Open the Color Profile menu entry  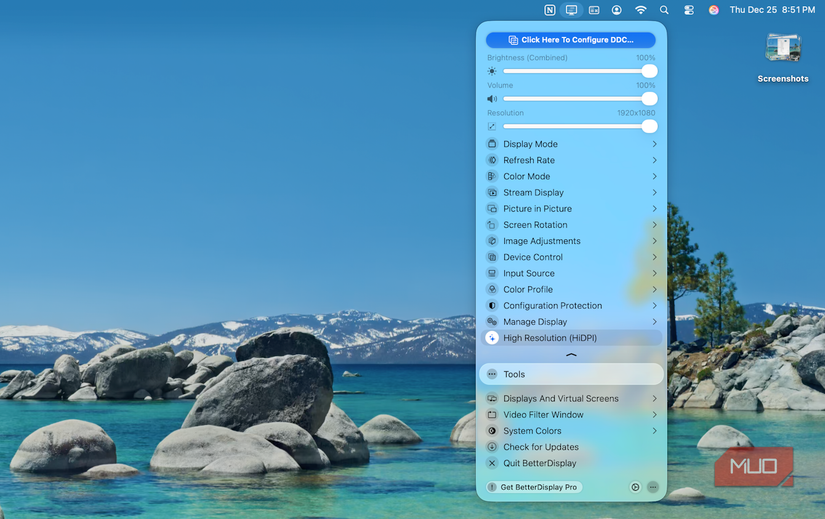click(x=571, y=290)
